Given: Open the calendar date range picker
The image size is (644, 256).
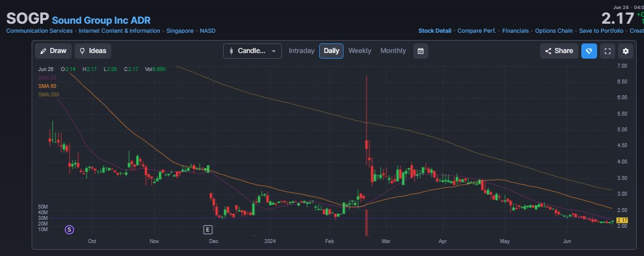Looking at the screenshot, I should click(420, 51).
